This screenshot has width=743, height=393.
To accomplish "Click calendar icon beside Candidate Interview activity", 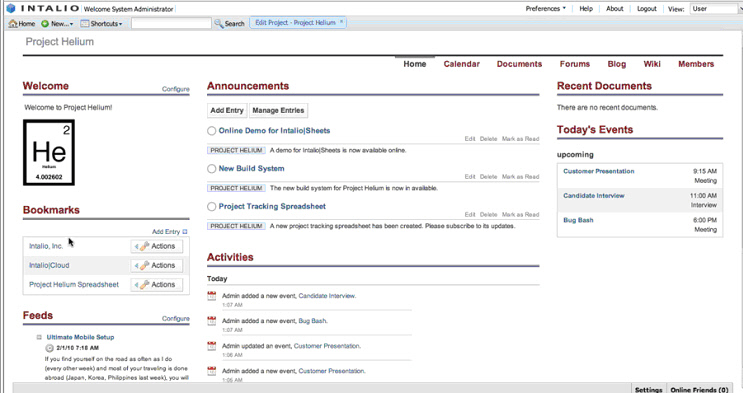I will [x=212, y=296].
